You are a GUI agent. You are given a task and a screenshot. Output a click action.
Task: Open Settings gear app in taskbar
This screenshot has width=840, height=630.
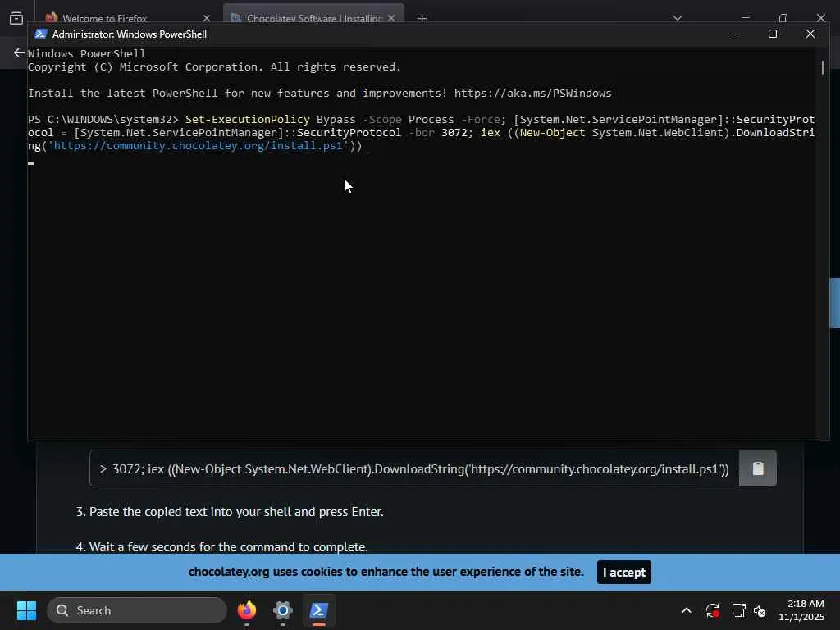(283, 610)
